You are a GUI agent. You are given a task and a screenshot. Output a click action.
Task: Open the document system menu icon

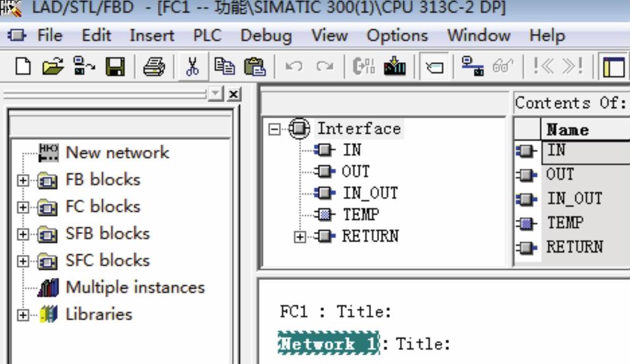click(x=16, y=35)
